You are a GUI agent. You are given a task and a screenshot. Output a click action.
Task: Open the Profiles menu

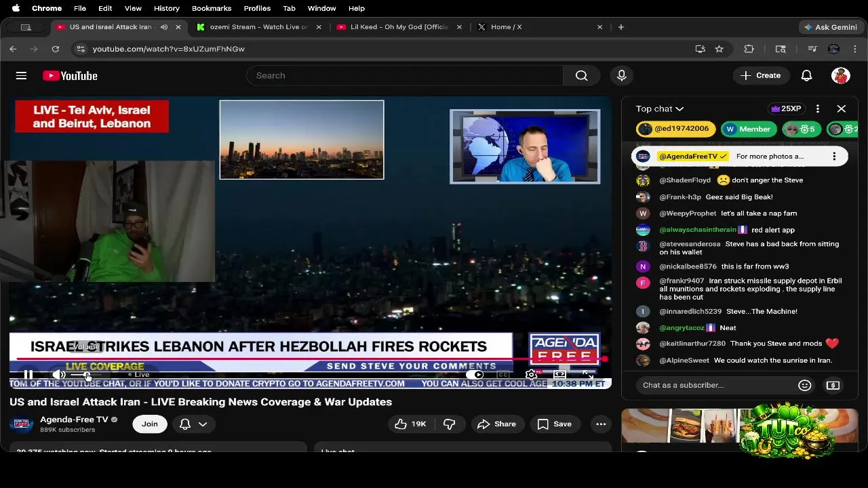point(257,8)
